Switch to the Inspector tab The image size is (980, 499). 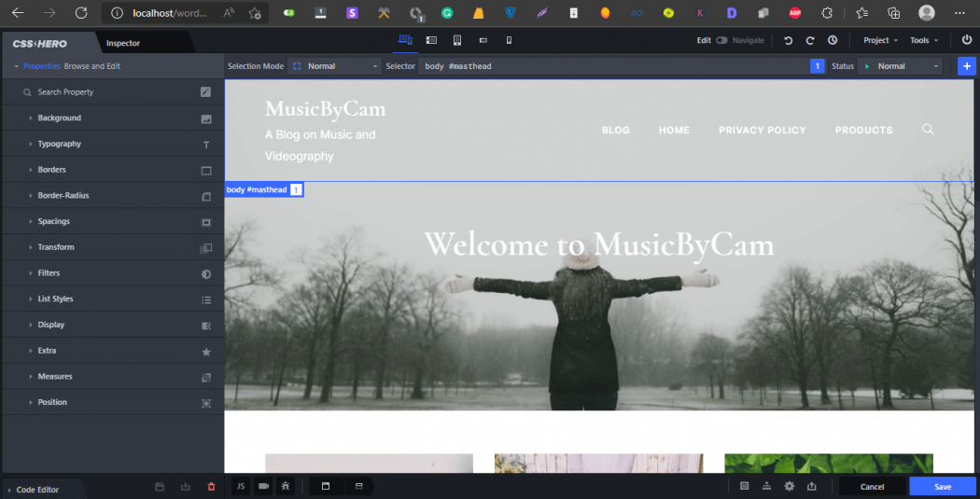tap(123, 43)
